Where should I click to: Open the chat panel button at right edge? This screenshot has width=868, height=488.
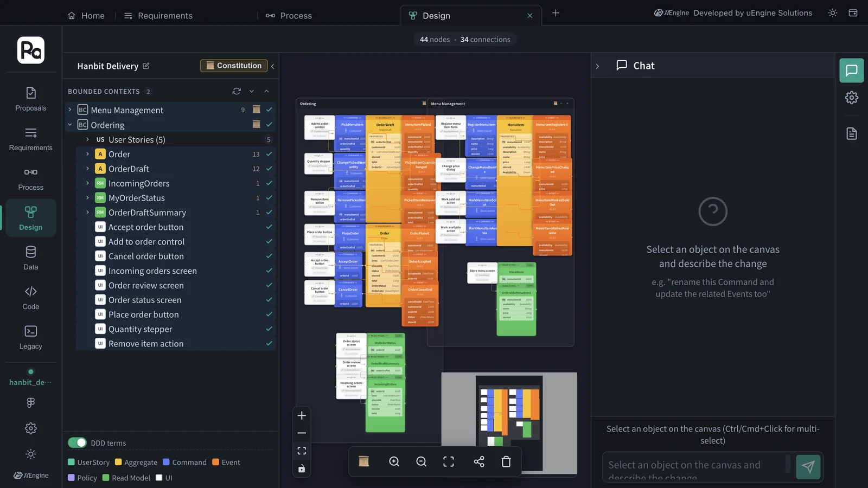tap(852, 70)
